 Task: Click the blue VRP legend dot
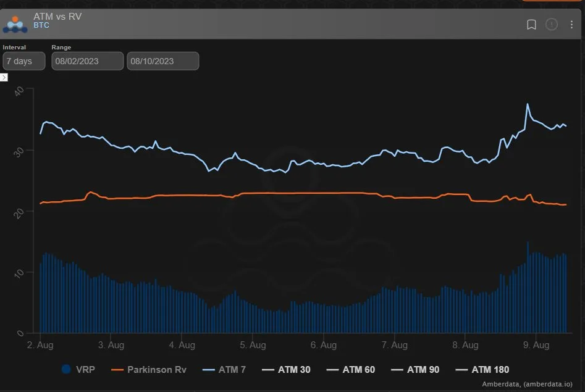pyautogui.click(x=66, y=369)
